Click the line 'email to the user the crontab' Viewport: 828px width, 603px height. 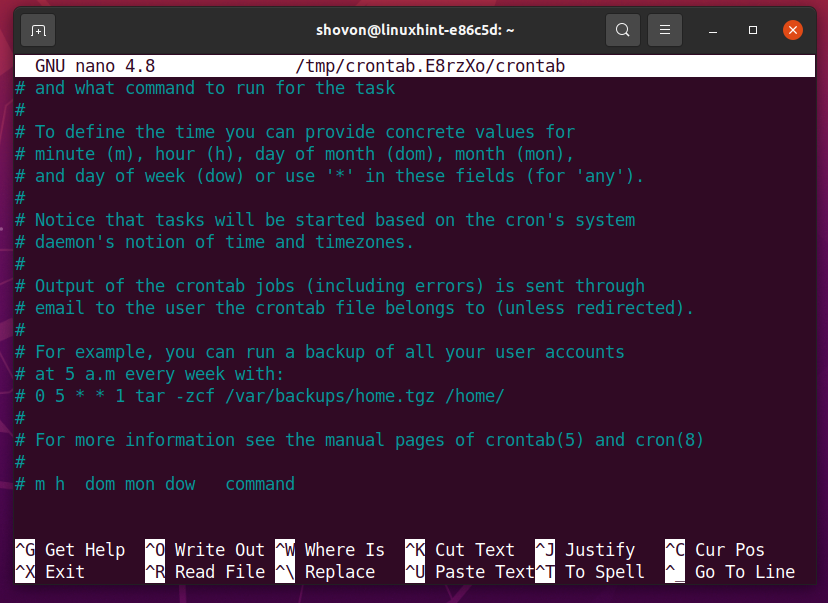354,308
